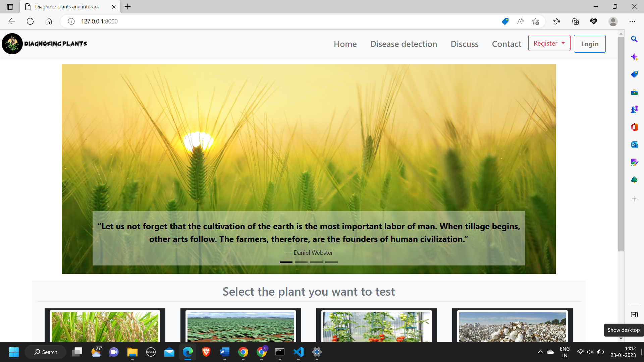This screenshot has height=362, width=644.
Task: Expand the Register dropdown
Action: coord(549,43)
